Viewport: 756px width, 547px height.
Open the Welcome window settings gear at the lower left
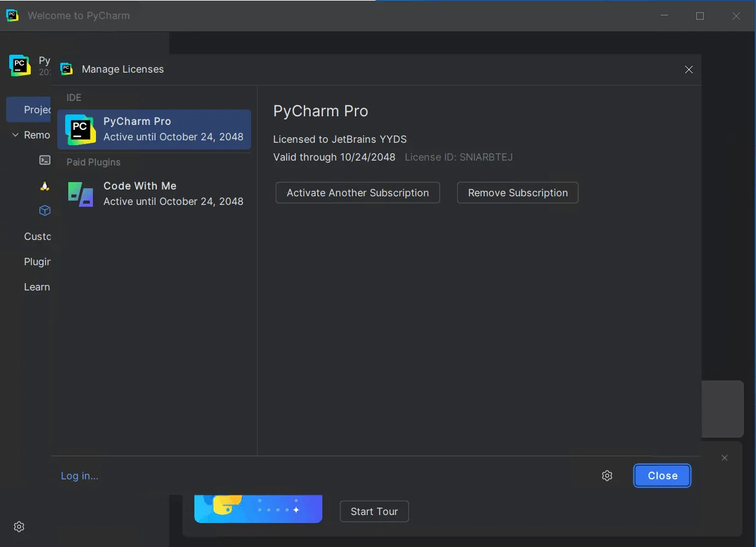[19, 527]
